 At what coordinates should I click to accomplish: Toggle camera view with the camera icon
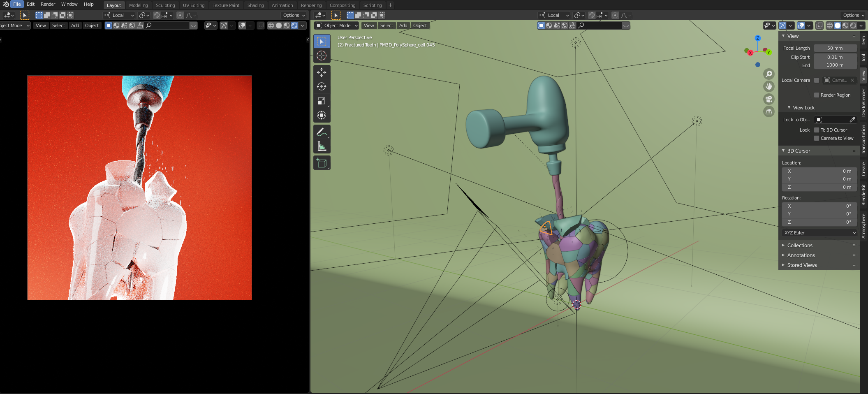point(768,99)
